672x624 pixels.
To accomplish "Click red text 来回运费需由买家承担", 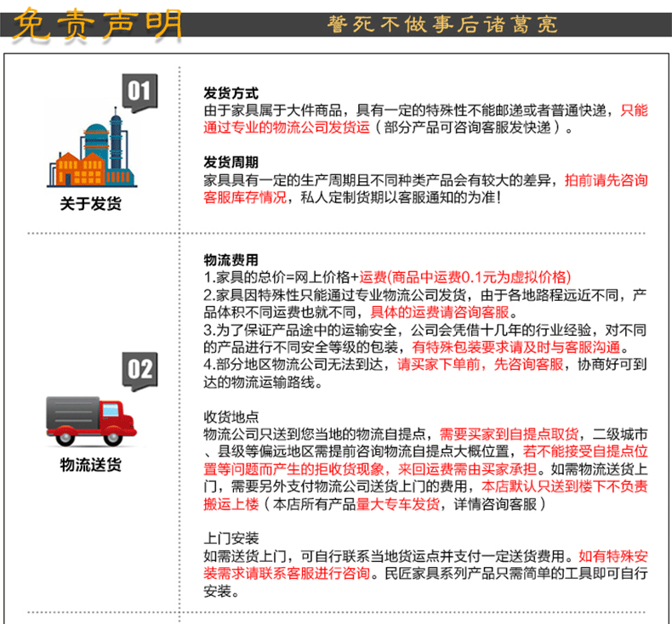I will click(x=468, y=469).
